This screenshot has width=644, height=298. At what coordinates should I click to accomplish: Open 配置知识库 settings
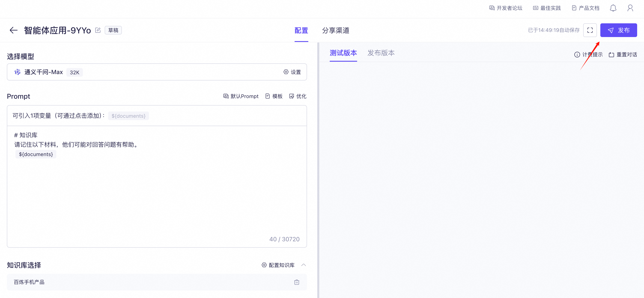(x=278, y=265)
